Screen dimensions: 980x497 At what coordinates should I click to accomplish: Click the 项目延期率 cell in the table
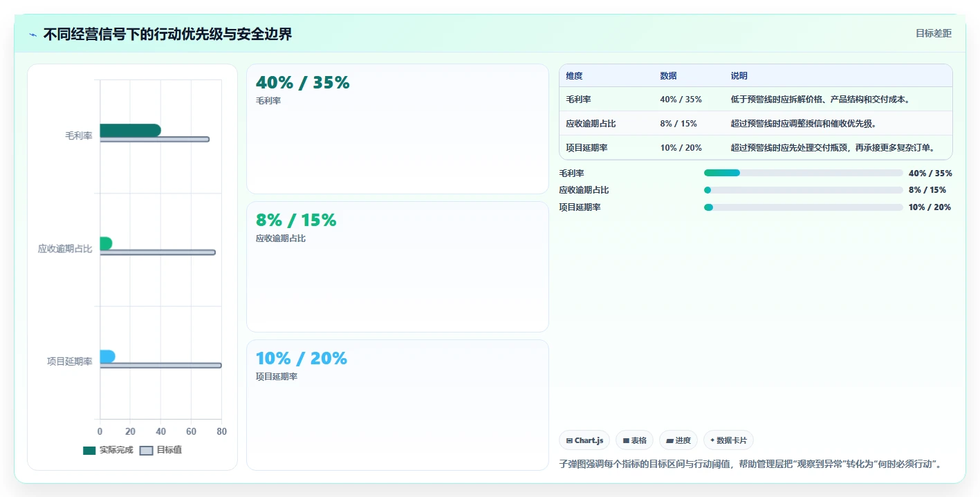pos(586,147)
